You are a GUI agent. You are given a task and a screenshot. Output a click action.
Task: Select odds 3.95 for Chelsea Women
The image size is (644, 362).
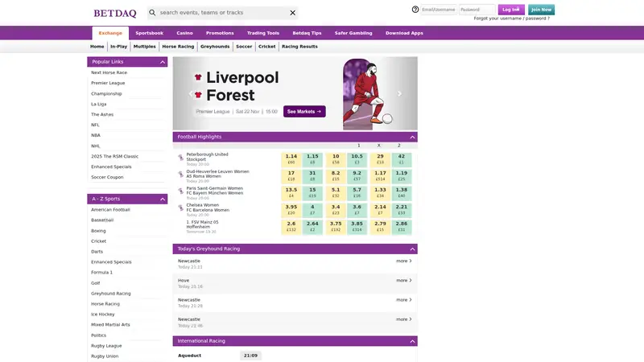point(291,210)
